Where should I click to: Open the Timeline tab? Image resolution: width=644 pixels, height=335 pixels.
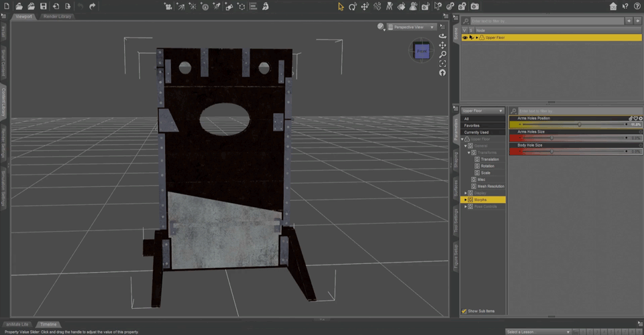pos(48,324)
